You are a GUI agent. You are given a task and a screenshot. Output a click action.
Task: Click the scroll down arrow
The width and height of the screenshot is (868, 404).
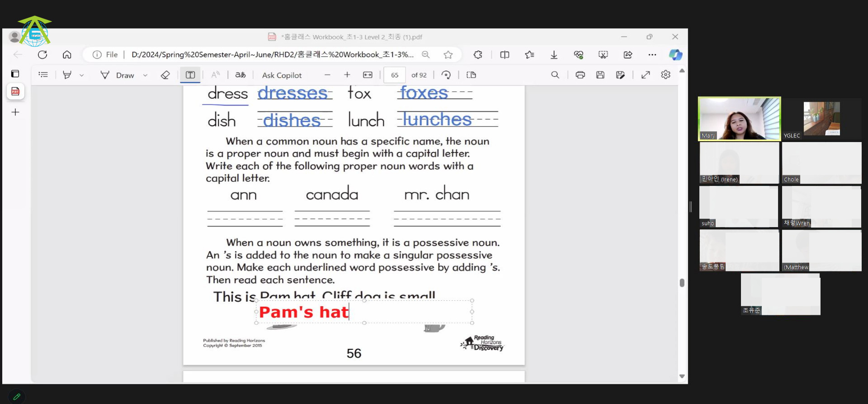pyautogui.click(x=682, y=376)
